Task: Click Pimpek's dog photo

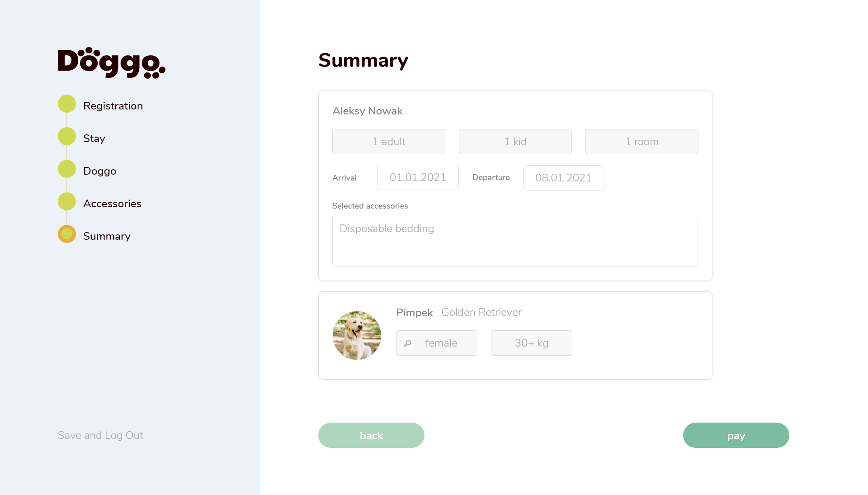Action: pos(357,335)
